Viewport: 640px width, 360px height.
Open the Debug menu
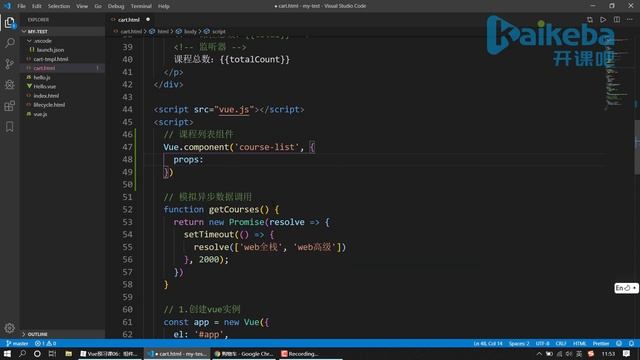(x=116, y=6)
